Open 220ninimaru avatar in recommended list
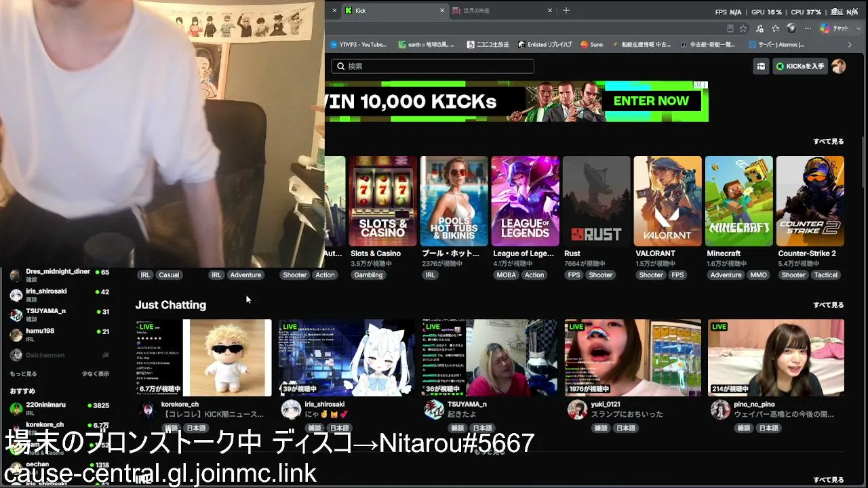Image resolution: width=868 pixels, height=488 pixels. 16,408
